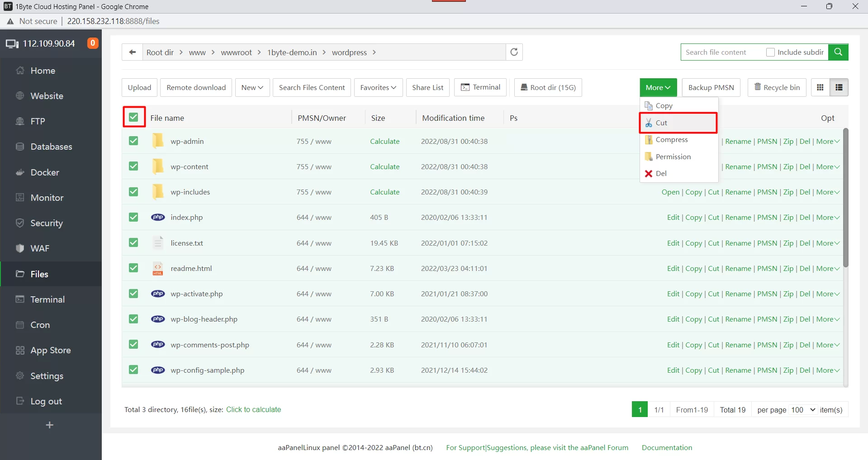Click the WAF sidebar icon

[20, 248]
